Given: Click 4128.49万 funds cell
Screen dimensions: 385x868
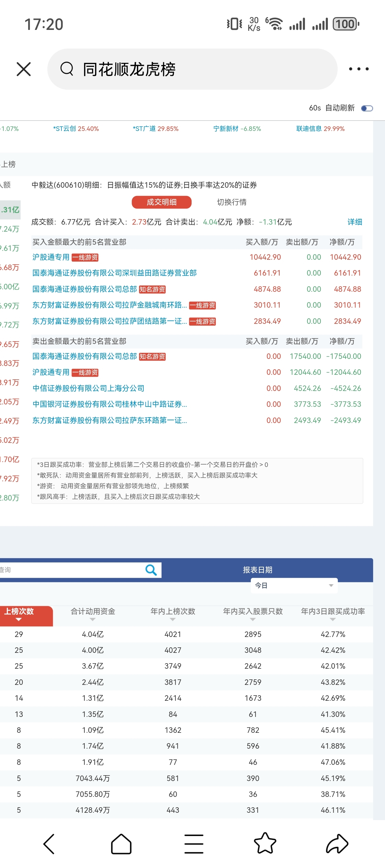Looking at the screenshot, I should click(93, 810).
